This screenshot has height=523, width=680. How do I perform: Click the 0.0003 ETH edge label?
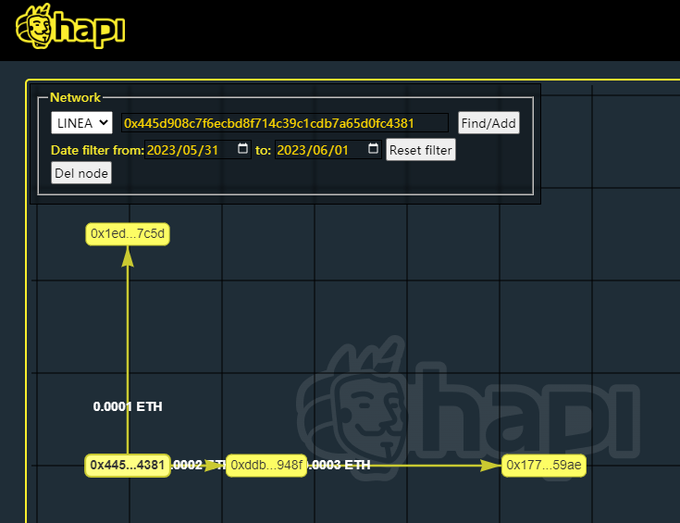pyautogui.click(x=339, y=465)
